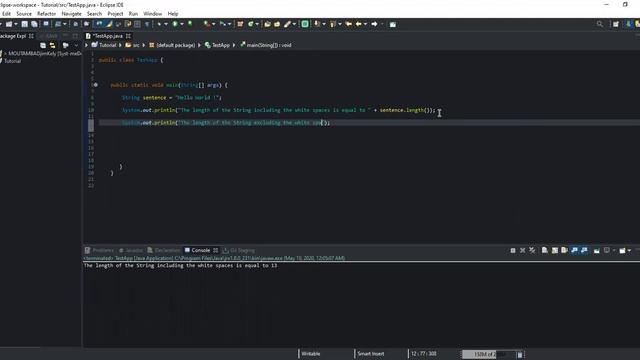Click the New file toolbar icon
The image size is (640, 360).
[x=9, y=24]
